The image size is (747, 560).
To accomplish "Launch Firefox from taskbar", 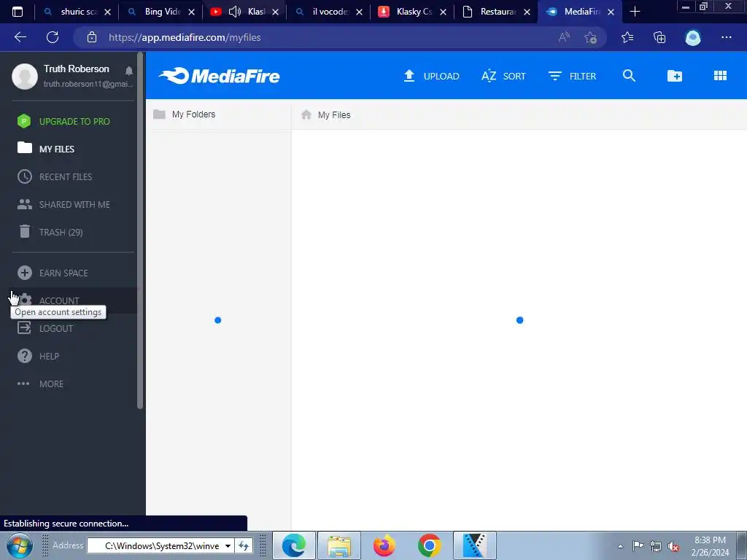I will point(384,545).
